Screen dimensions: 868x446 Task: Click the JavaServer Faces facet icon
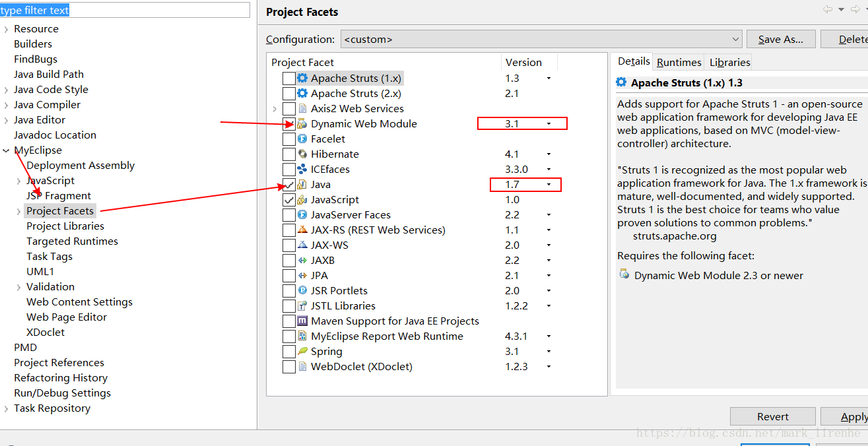(302, 214)
